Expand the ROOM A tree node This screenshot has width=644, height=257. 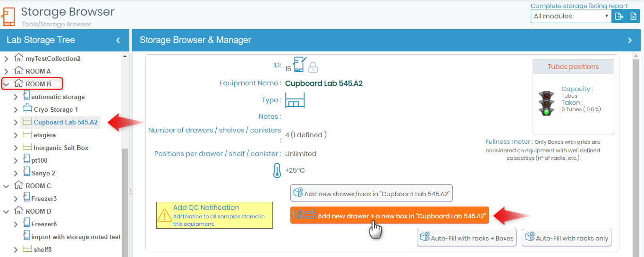click(x=6, y=72)
